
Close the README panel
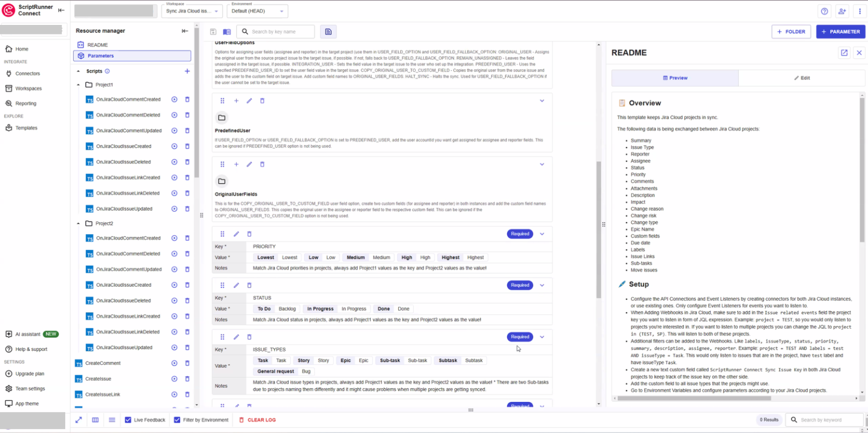(859, 53)
